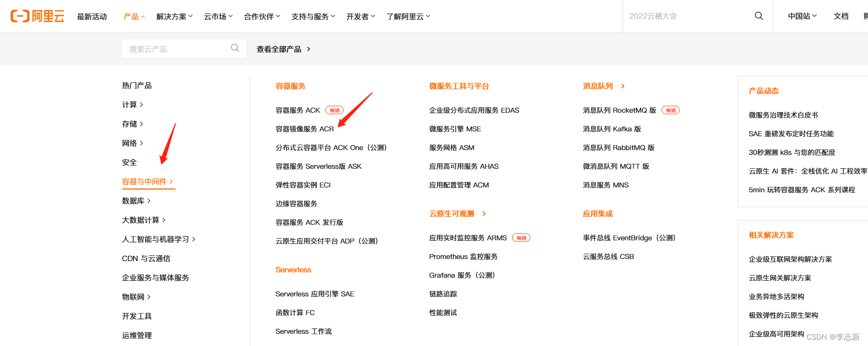Click the top search magnifier icon

point(759,16)
